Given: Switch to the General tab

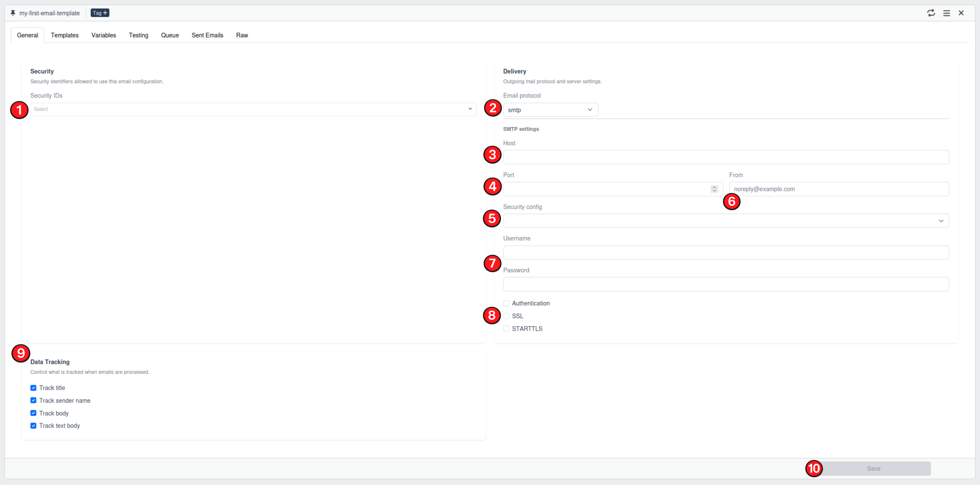Looking at the screenshot, I should (x=28, y=35).
